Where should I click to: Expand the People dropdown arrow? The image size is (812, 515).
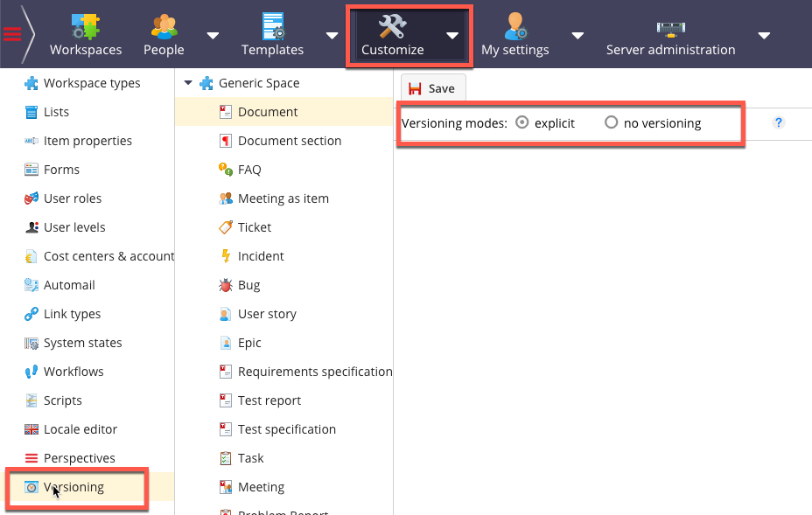click(213, 36)
